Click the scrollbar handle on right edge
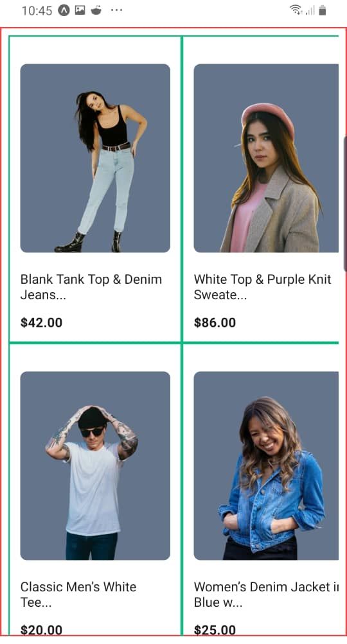This screenshot has width=347, height=644. coord(345,204)
